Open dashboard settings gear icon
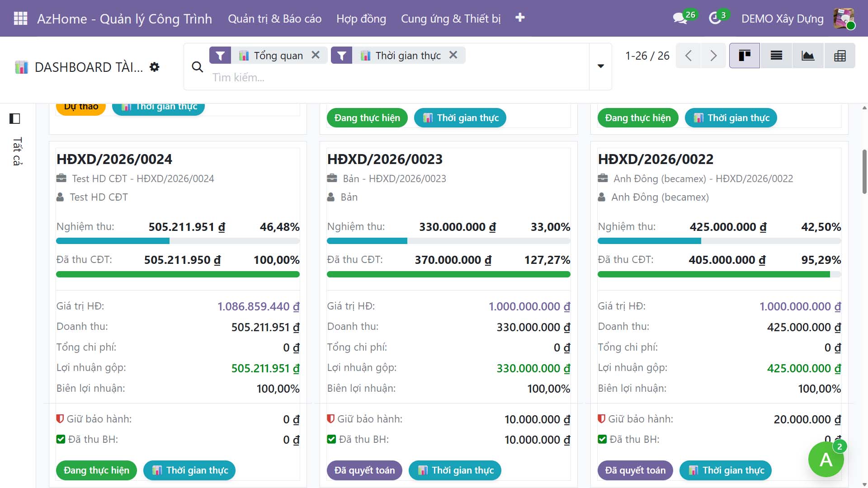This screenshot has height=488, width=868. point(155,67)
